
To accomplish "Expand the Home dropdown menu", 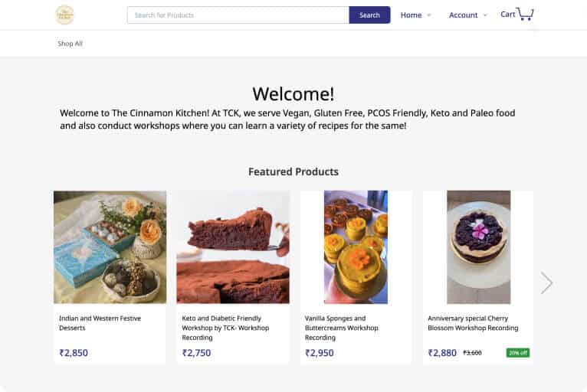I will 416,15.
